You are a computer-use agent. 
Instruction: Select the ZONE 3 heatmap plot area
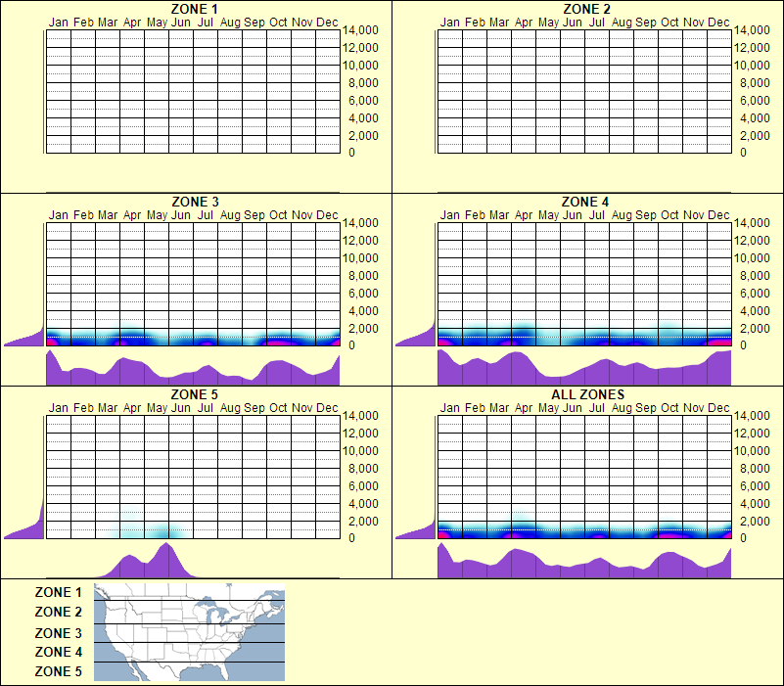(x=192, y=284)
